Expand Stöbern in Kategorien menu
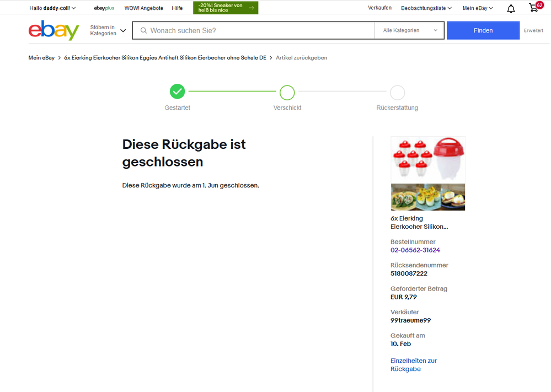 point(108,30)
